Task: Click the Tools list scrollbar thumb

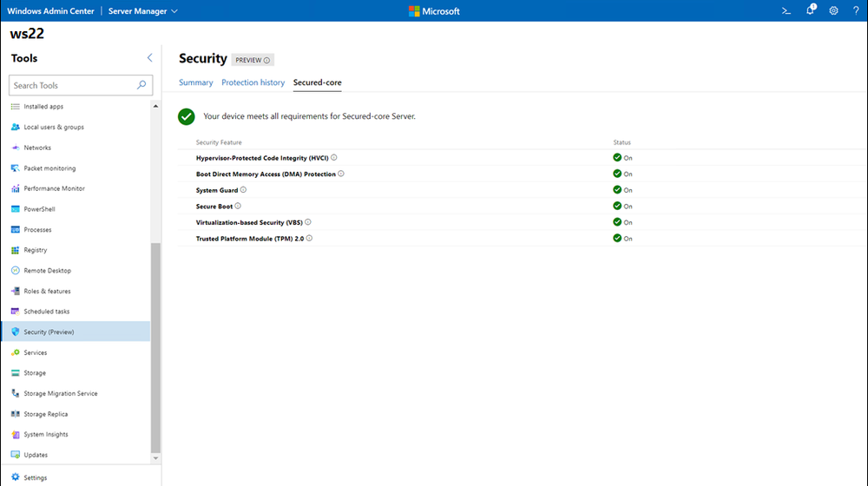Action: tap(155, 348)
